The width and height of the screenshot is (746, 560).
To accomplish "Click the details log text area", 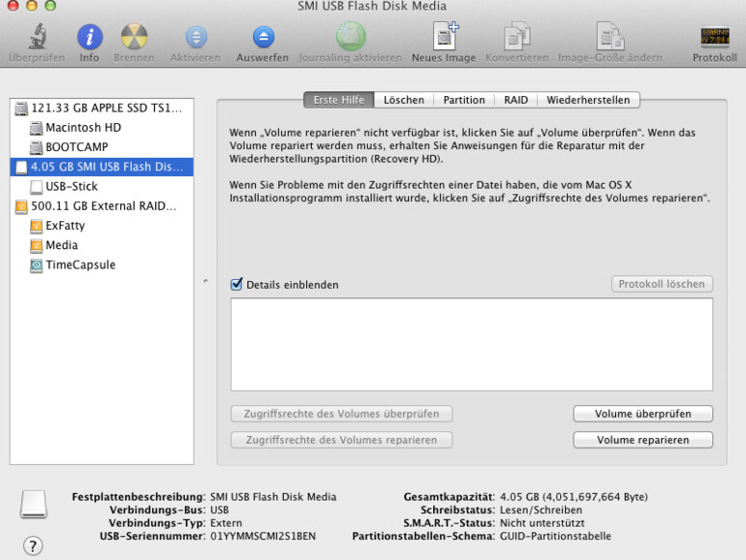I will coord(472,345).
